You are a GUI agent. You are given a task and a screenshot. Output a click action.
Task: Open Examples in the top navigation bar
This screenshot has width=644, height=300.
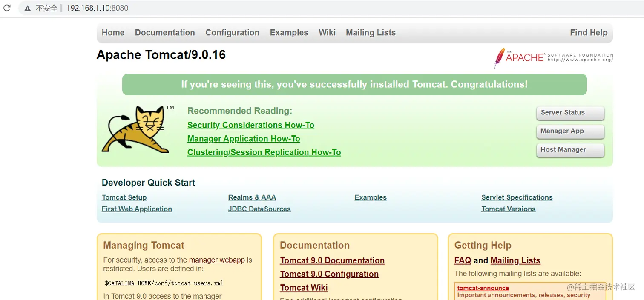pos(289,33)
